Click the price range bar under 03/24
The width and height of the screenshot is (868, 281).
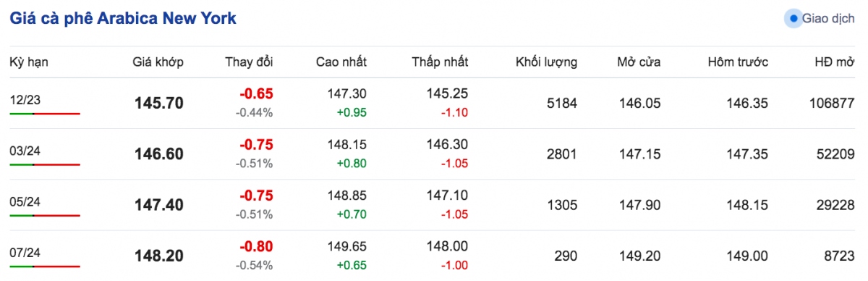pos(45,164)
